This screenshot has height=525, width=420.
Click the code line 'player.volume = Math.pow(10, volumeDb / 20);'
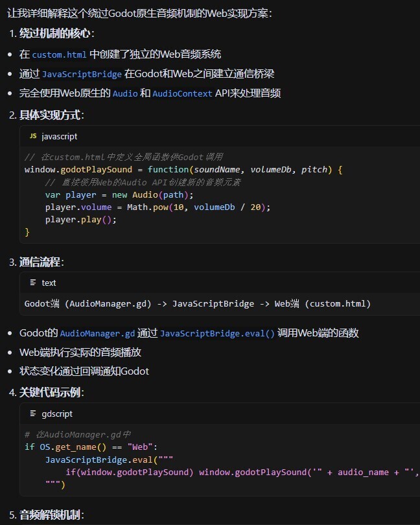click(x=157, y=207)
